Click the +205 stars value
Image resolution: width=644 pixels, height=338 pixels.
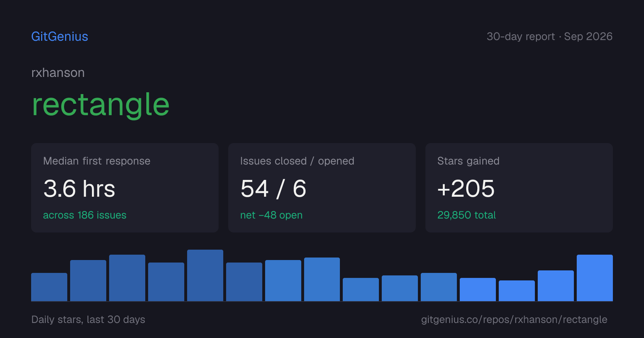466,188
